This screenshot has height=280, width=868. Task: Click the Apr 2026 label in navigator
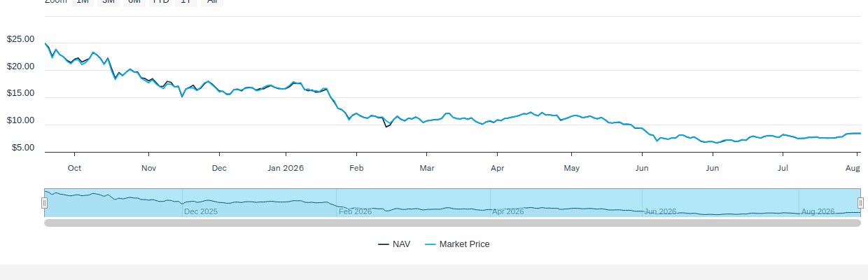coord(508,211)
